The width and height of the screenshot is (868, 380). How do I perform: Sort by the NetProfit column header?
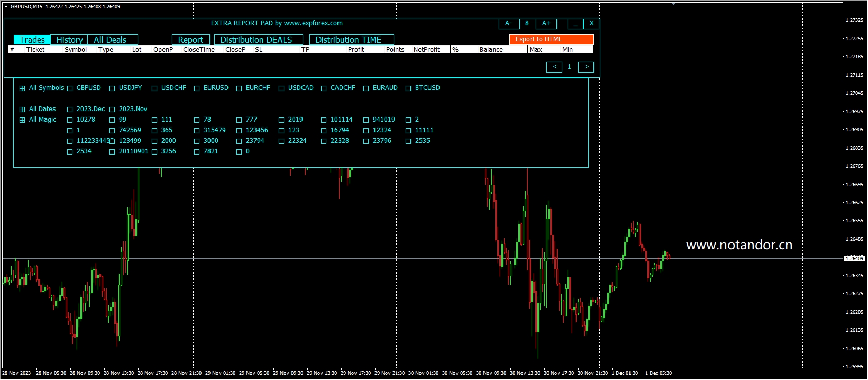point(426,50)
